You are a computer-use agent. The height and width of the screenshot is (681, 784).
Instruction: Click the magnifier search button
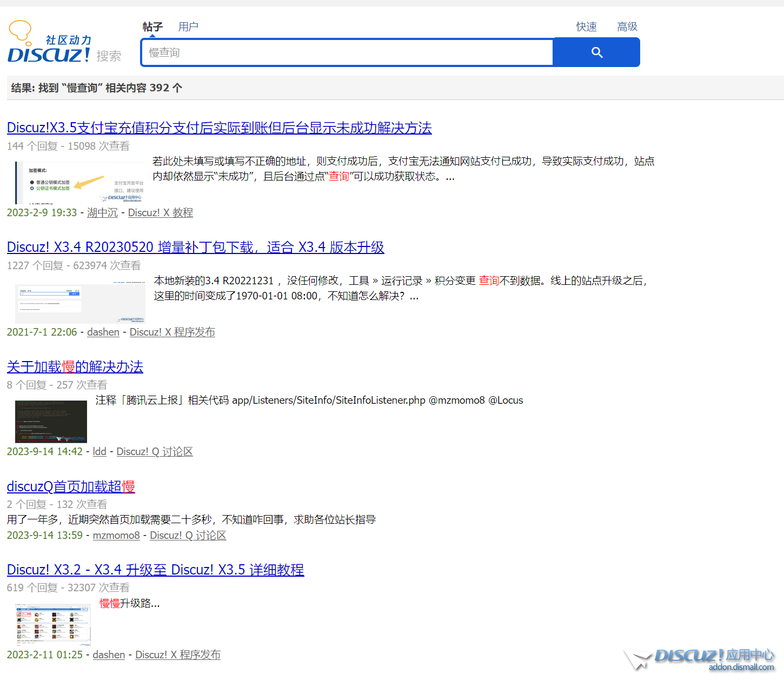pyautogui.click(x=596, y=52)
